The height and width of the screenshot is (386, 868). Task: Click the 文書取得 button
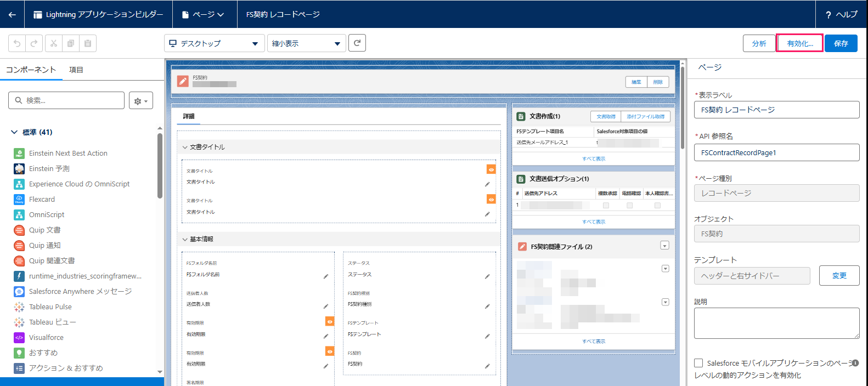[x=606, y=116]
